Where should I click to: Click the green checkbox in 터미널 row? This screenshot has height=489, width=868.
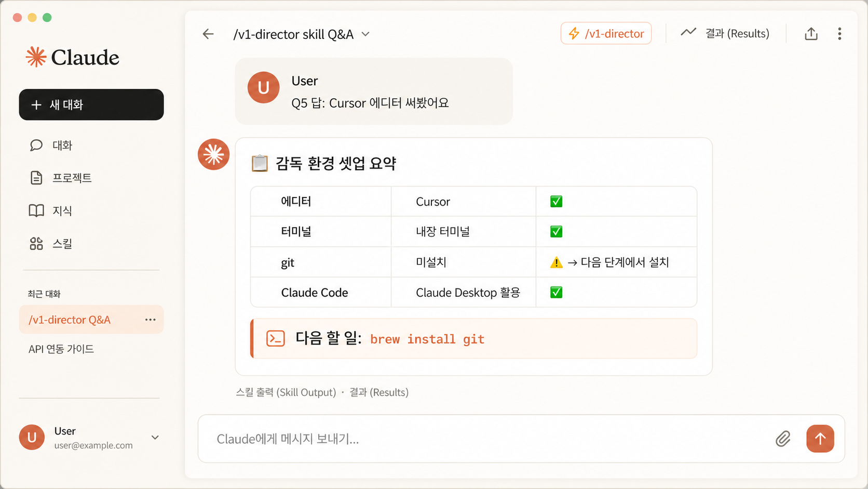click(x=557, y=231)
